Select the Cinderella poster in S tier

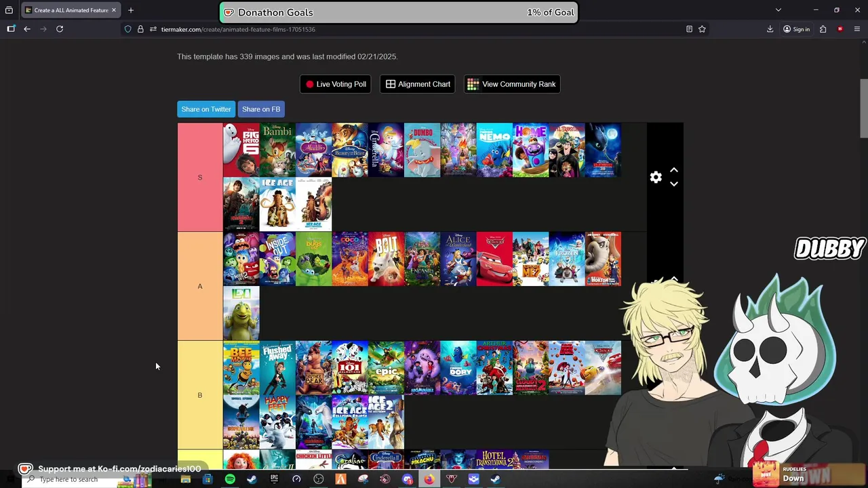pos(386,150)
